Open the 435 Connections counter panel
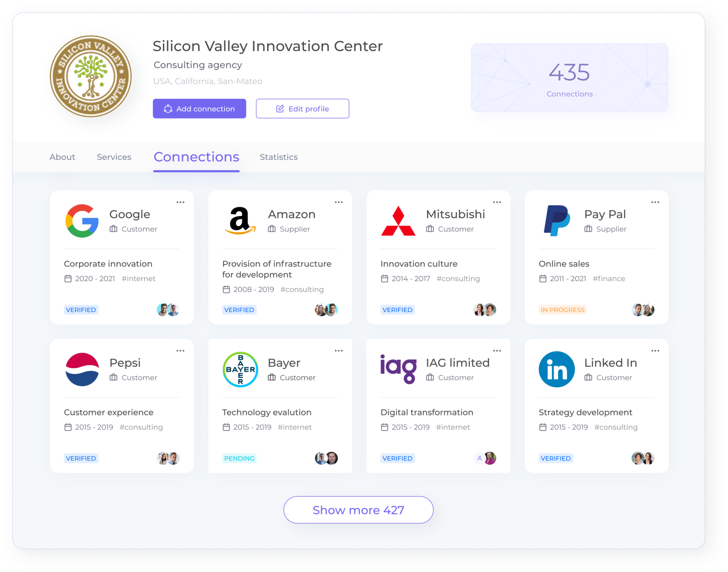728x572 pixels. click(569, 78)
